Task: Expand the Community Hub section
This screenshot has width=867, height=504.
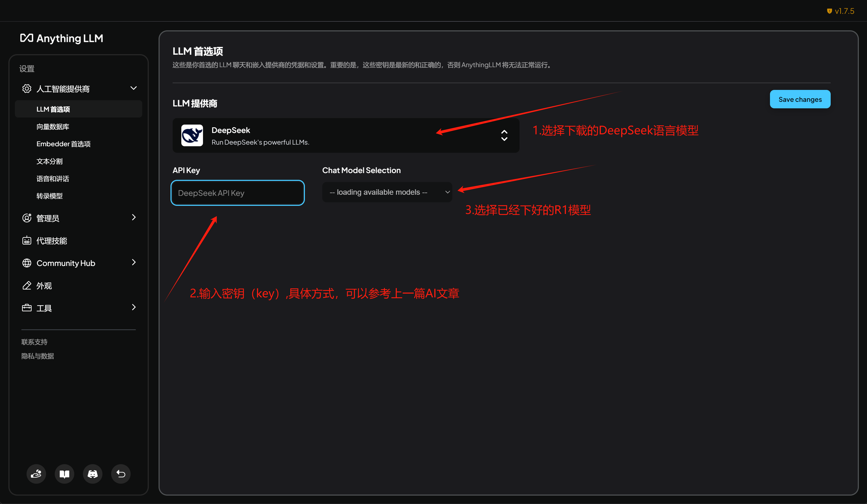Action: pos(134,263)
